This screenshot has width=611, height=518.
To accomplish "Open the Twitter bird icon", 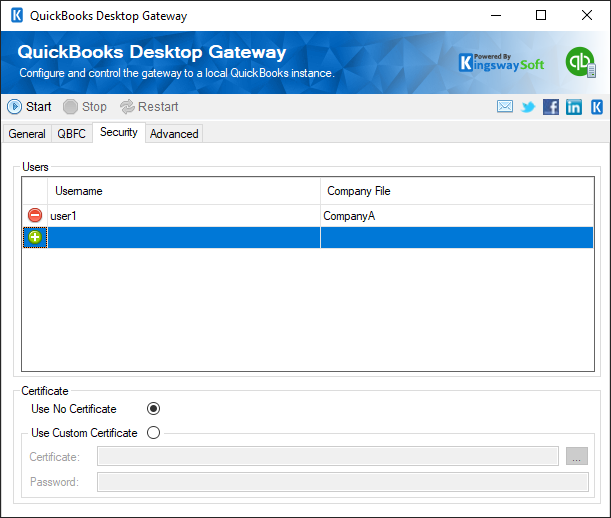I will (x=528, y=106).
